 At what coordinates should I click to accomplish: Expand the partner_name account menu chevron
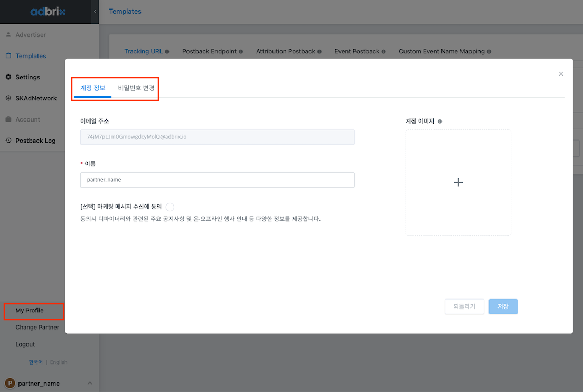point(90,383)
